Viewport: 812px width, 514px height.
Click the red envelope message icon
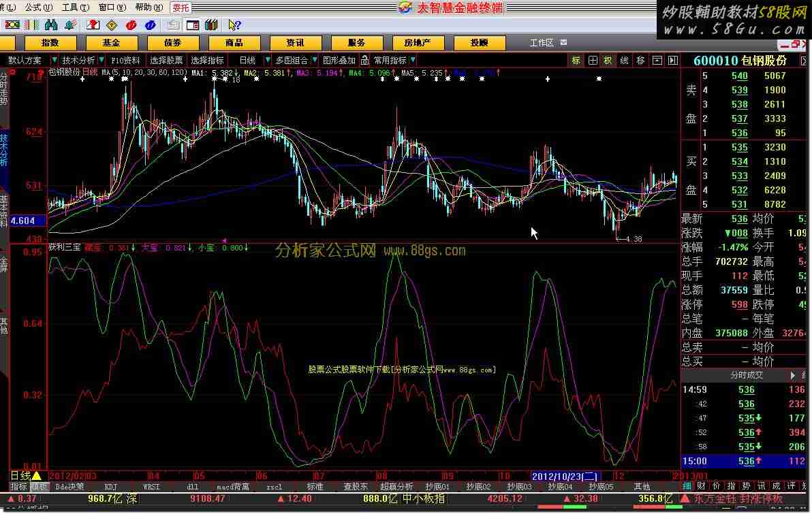93,25
